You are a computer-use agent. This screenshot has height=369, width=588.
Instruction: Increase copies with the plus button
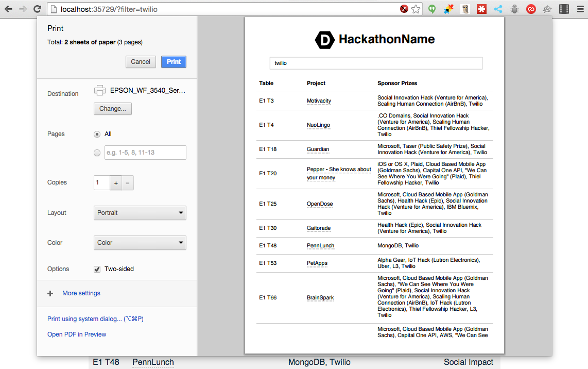(116, 183)
